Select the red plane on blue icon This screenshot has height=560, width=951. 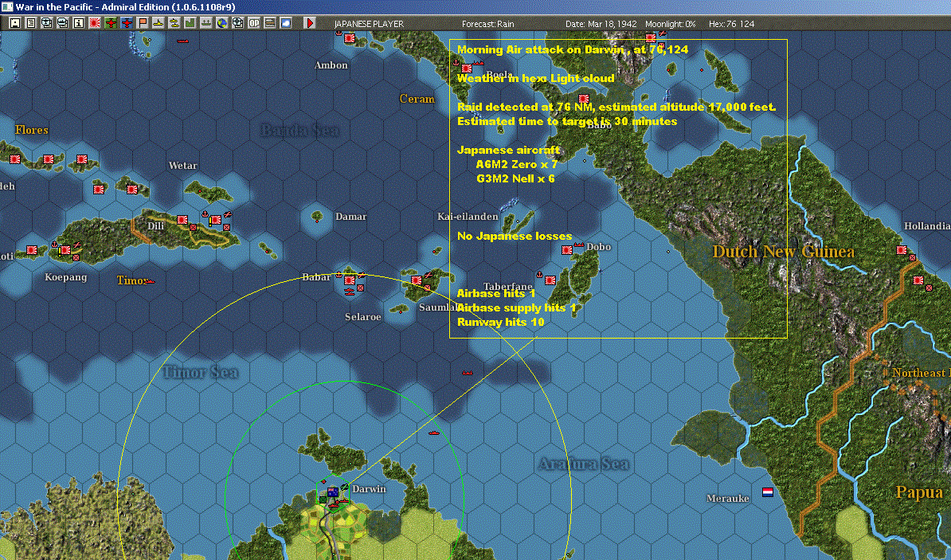click(x=126, y=23)
